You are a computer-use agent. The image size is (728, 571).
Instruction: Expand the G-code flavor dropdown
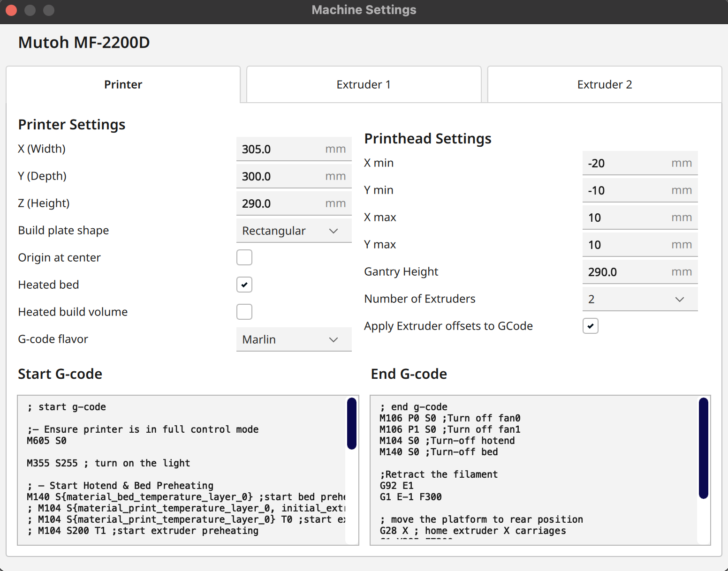coord(294,339)
